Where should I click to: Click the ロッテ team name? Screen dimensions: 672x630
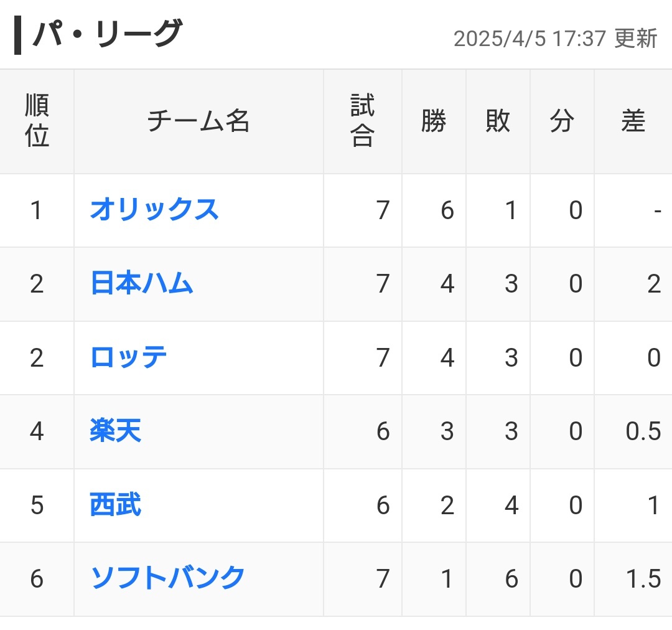tap(129, 357)
